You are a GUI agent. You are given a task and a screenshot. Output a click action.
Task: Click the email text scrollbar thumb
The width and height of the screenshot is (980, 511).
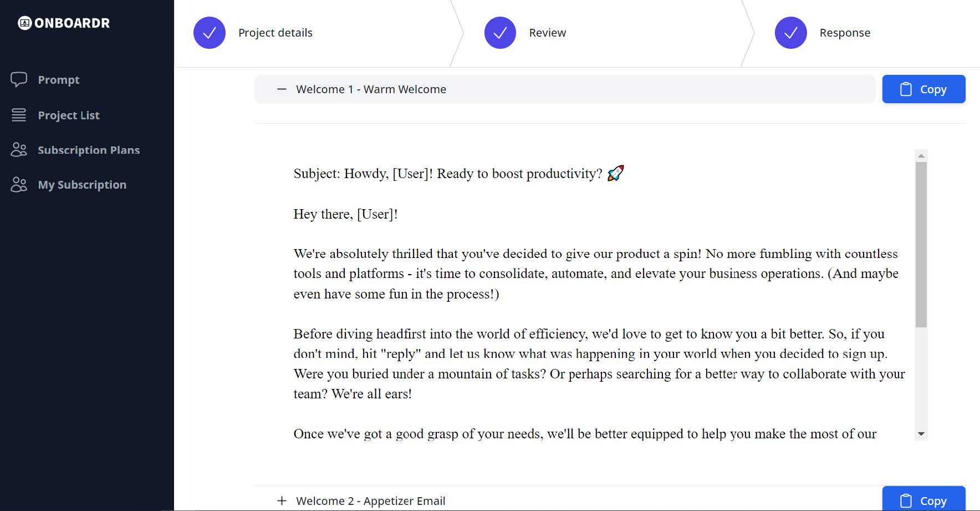tap(921, 244)
